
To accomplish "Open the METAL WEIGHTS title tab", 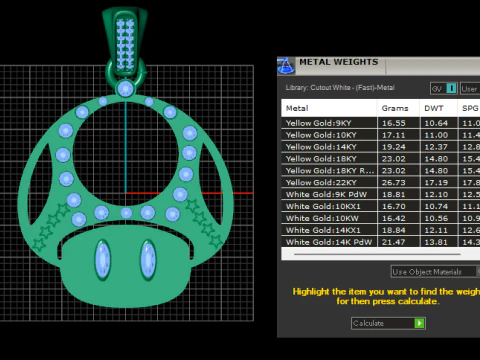I will pos(339,62).
